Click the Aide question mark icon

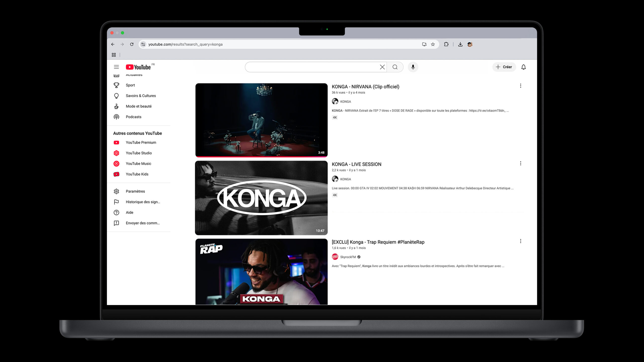click(116, 212)
